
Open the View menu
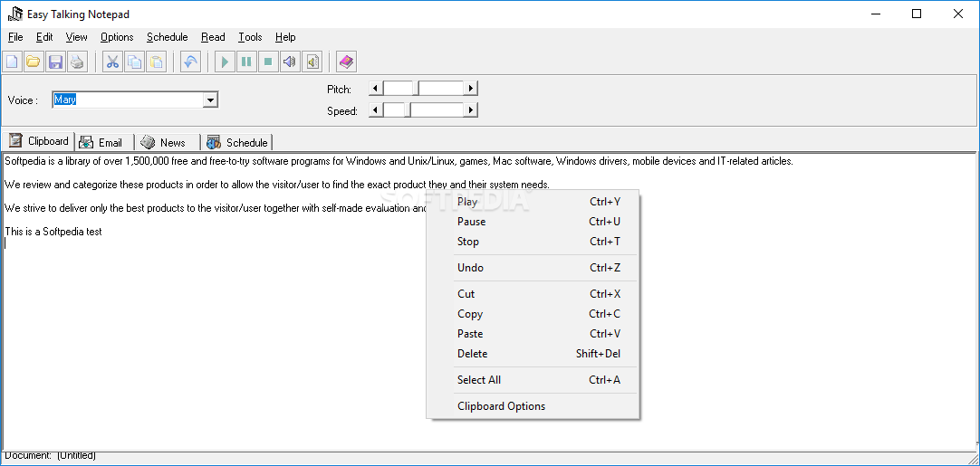click(76, 37)
